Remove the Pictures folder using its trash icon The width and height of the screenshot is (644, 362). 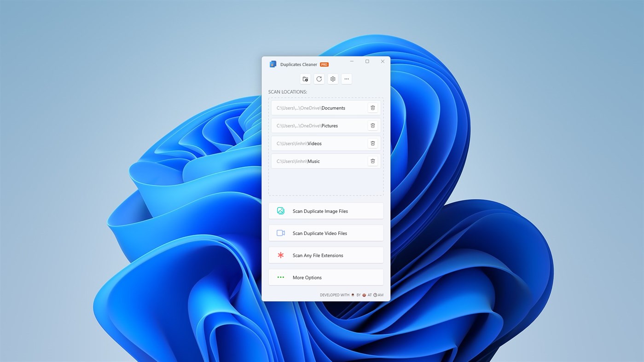[372, 125]
